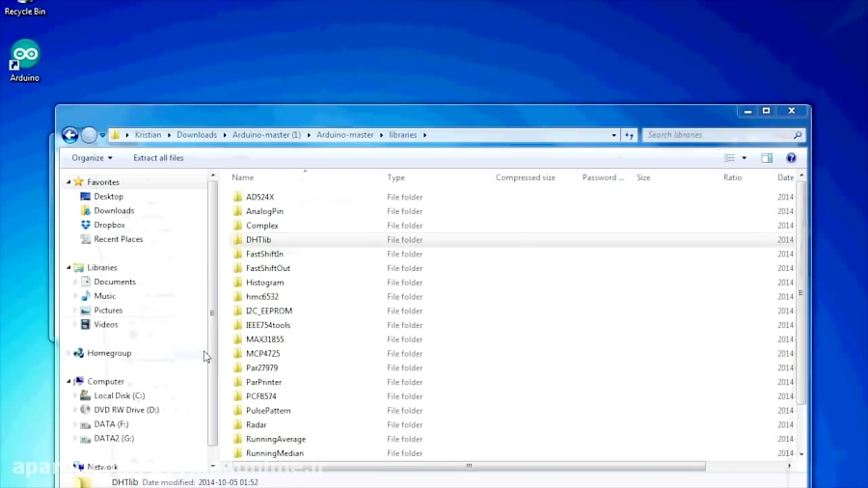The image size is (868, 488).
Task: Select the FastShiftIn folder
Action: pyautogui.click(x=264, y=254)
